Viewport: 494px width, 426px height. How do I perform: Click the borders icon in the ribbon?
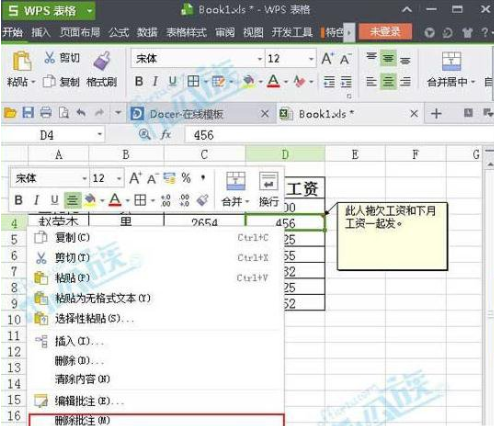tap(193, 81)
